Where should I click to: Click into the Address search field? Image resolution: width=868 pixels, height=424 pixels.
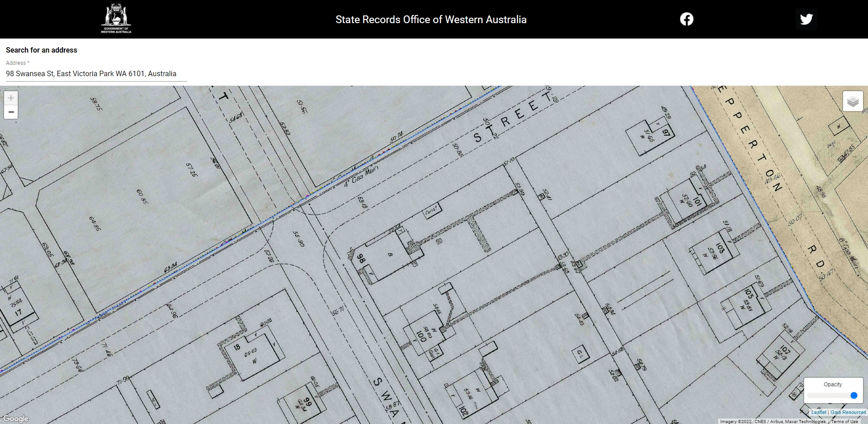point(96,74)
